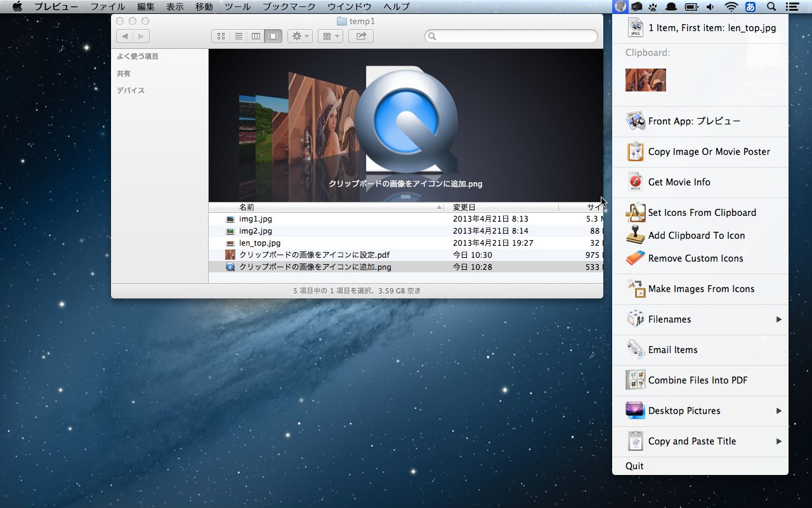Click the highlighted round icon in the menu bar
Viewport: 812px width, 508px height.
coord(620,7)
